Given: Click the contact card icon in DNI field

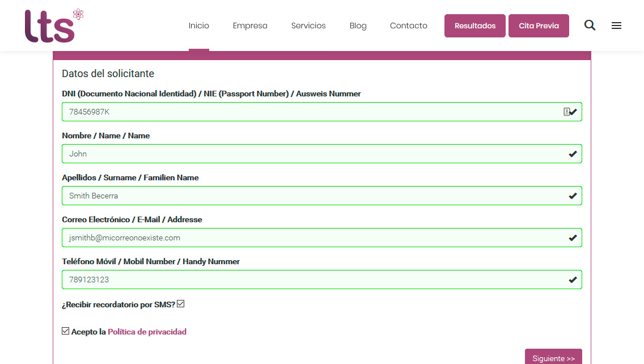Looking at the screenshot, I should 566,112.
